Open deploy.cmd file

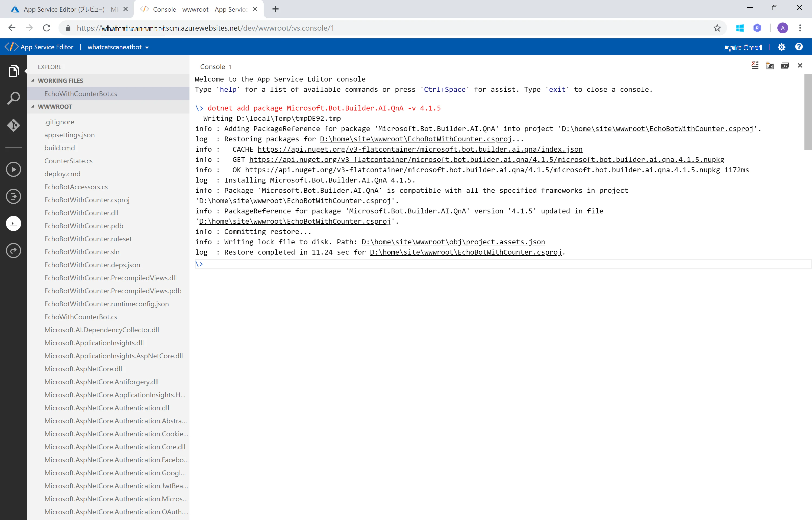pyautogui.click(x=63, y=174)
